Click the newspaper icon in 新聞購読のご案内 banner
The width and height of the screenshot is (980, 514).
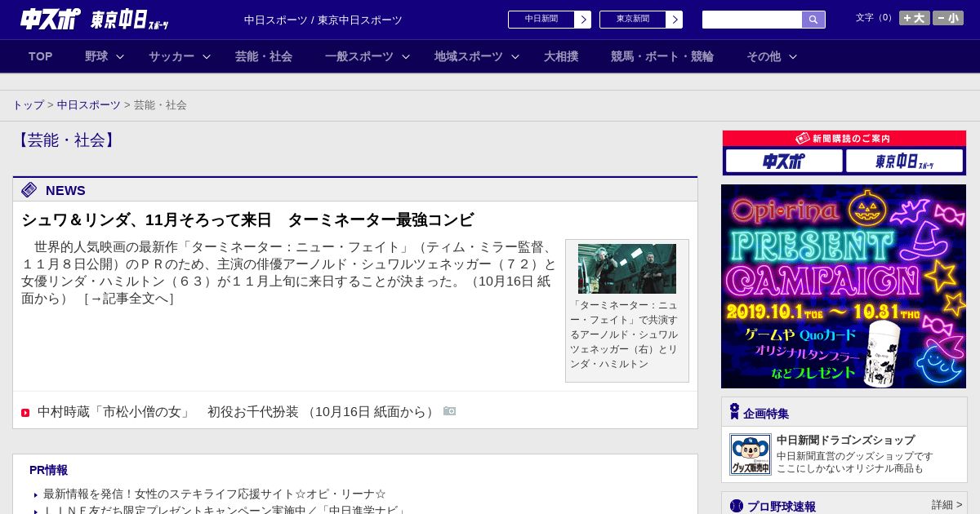pyautogui.click(x=803, y=139)
